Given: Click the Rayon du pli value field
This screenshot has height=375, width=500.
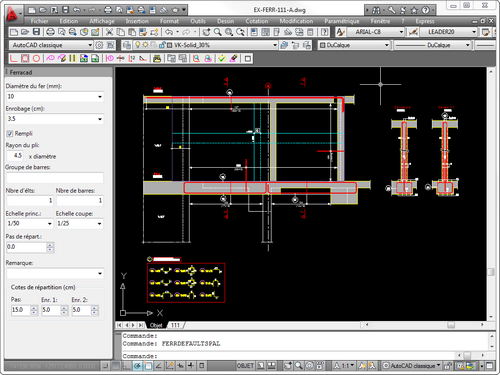Looking at the screenshot, I should pos(15,156).
